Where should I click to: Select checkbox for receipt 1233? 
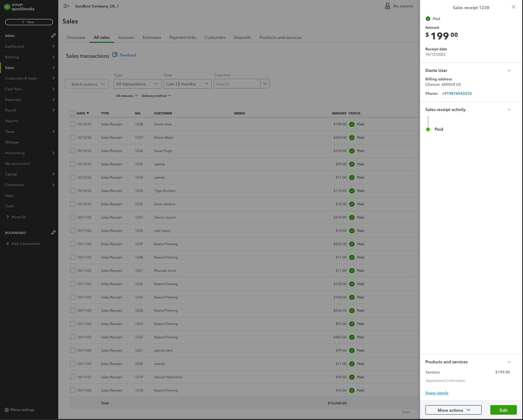click(73, 191)
